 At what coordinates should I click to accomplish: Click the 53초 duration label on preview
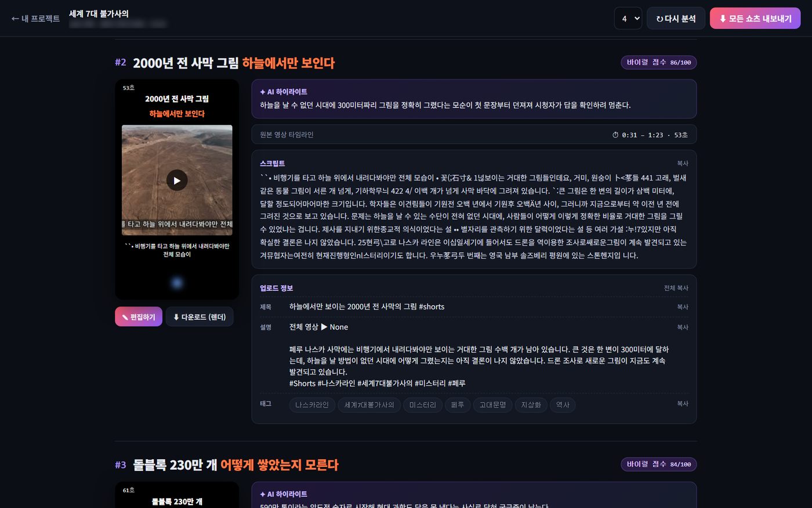click(128, 88)
